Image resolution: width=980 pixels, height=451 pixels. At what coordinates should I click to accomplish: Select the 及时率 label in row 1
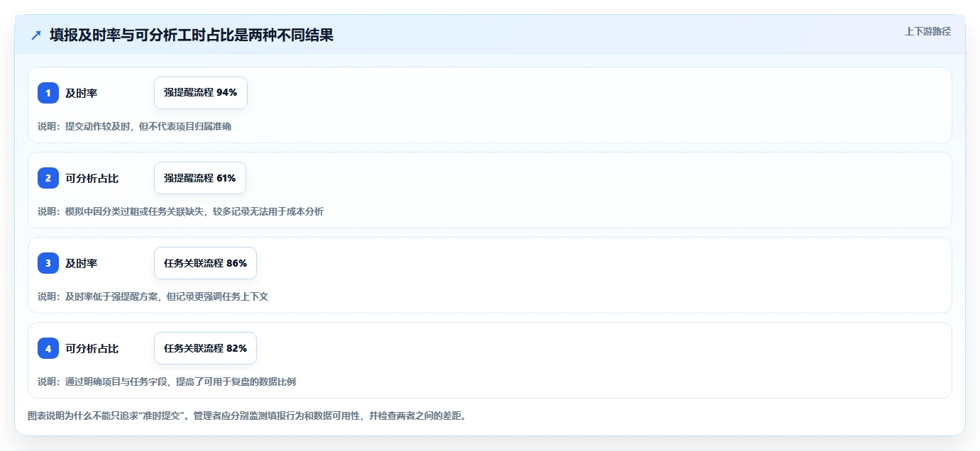coord(82,93)
